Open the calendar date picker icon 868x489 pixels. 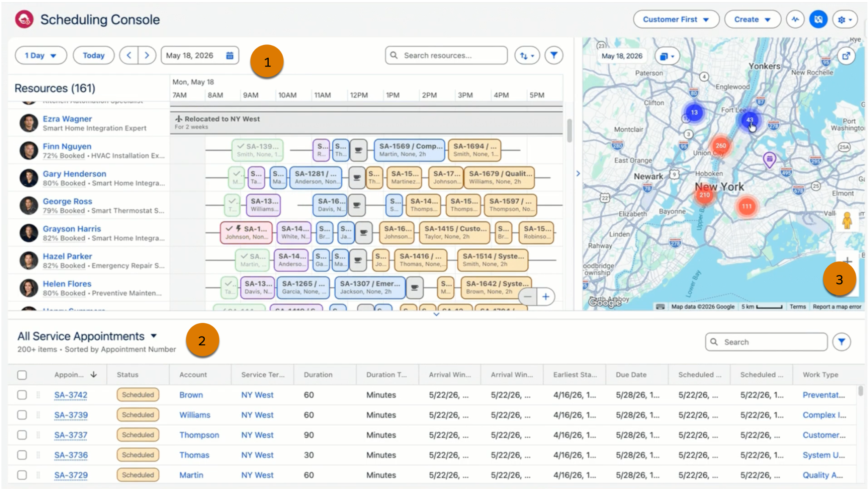point(230,56)
